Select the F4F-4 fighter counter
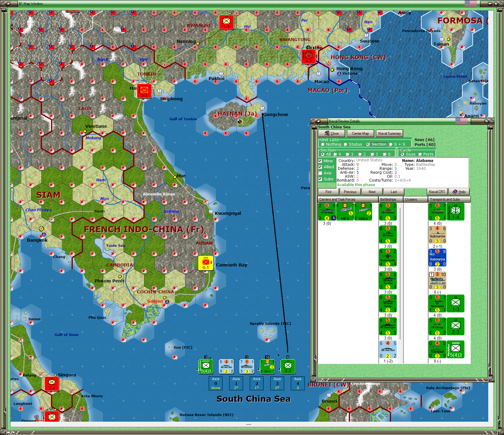This screenshot has width=504, height=435. (x=345, y=212)
